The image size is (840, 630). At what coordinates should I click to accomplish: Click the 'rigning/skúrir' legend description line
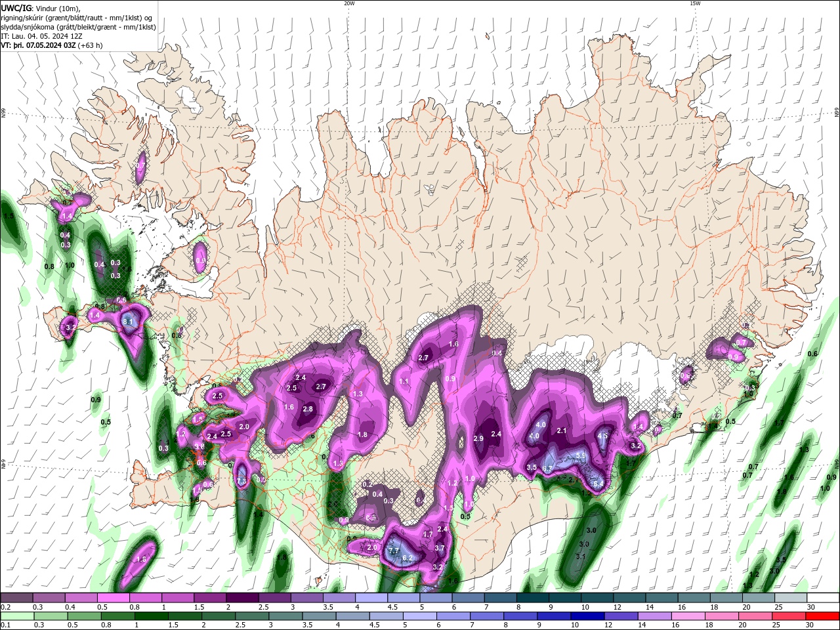[x=76, y=18]
